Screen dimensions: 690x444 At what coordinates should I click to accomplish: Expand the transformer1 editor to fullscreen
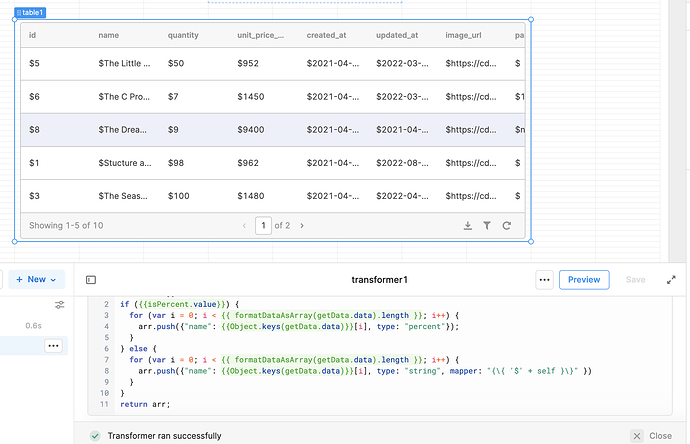click(x=671, y=280)
